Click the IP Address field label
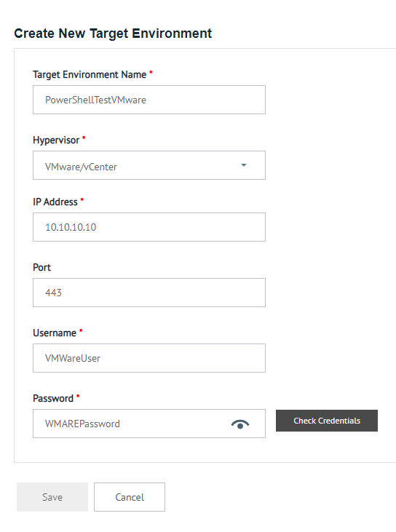 point(55,202)
